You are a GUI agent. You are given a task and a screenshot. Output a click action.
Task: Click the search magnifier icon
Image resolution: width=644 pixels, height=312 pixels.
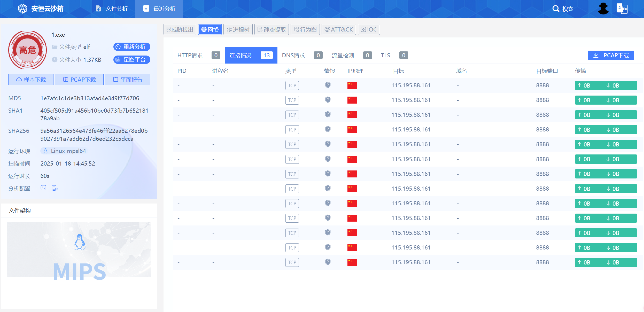tap(556, 9)
